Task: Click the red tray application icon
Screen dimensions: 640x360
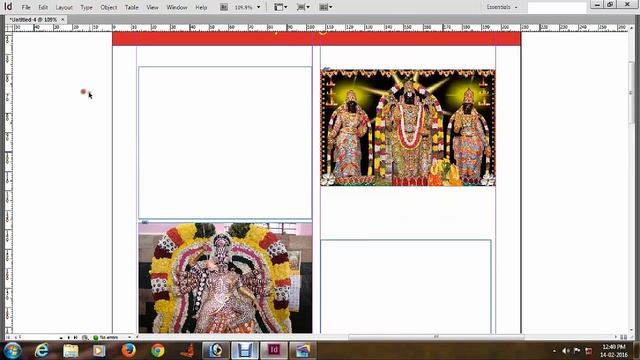Action: click(589, 351)
